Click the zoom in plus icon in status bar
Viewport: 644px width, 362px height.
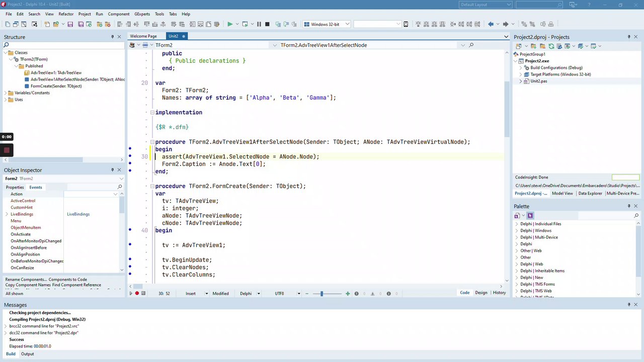[x=348, y=294]
